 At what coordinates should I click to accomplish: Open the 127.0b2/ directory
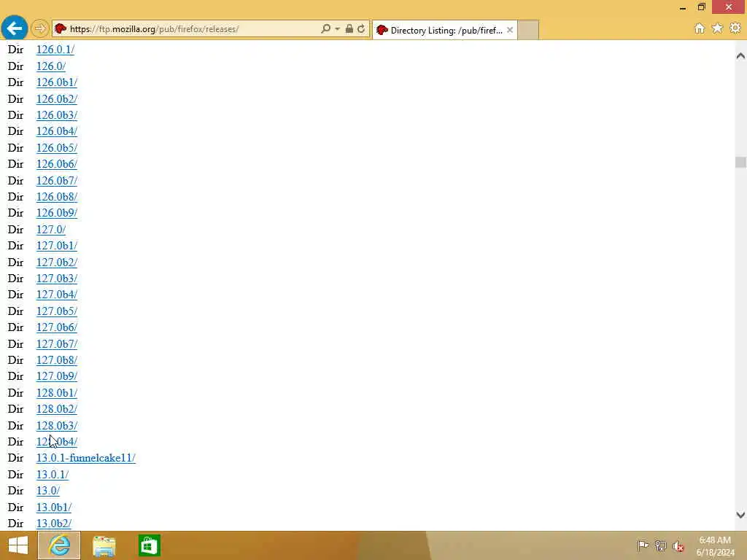[57, 262]
